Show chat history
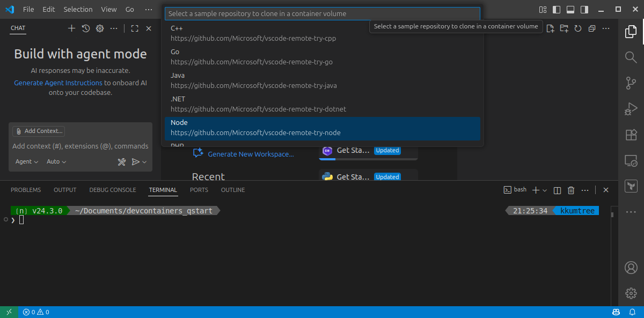644x318 pixels. 86,28
